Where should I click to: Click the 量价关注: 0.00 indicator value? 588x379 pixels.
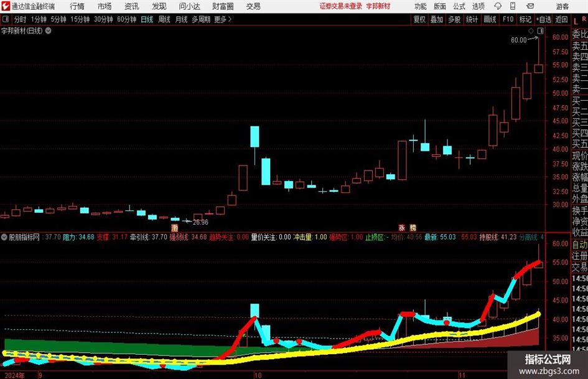coord(271,237)
